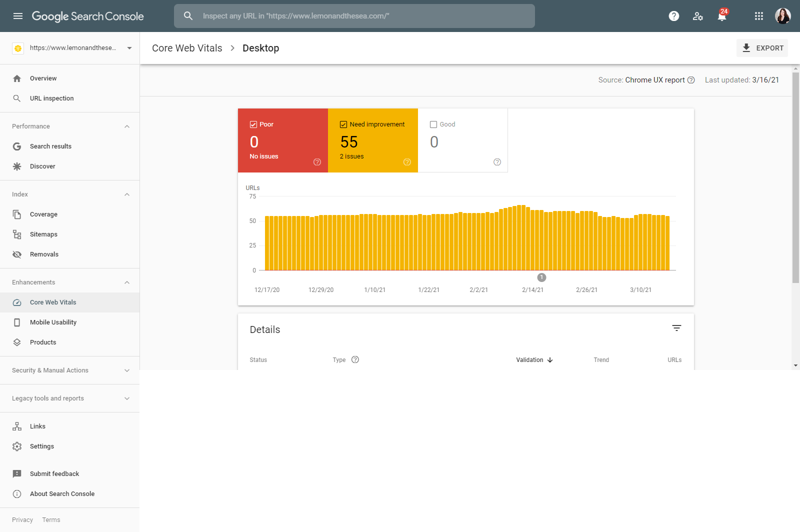Open Removals in sidebar
The image size is (800, 532).
pos(69,254)
